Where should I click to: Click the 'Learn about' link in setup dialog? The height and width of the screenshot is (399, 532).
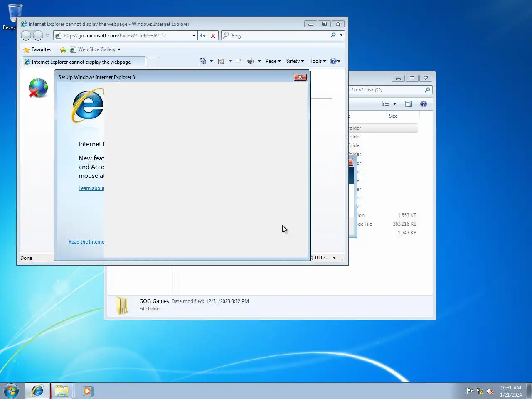tap(91, 188)
